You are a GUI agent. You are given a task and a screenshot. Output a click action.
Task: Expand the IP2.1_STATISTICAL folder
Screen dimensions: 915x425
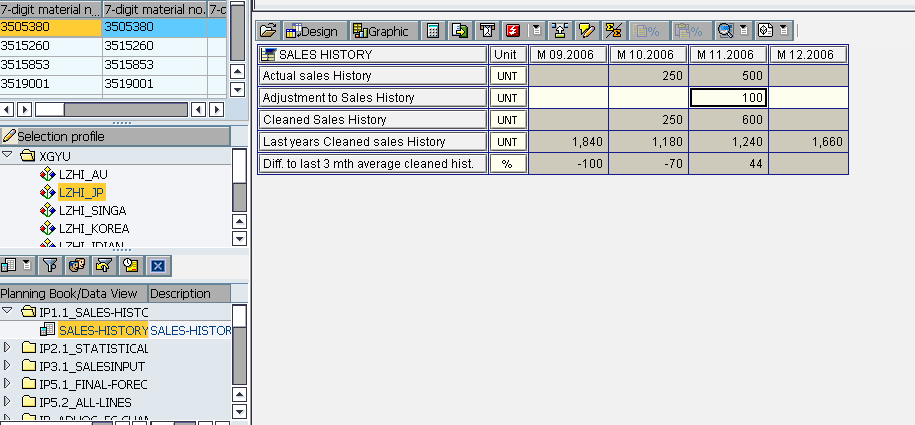pyautogui.click(x=9, y=348)
